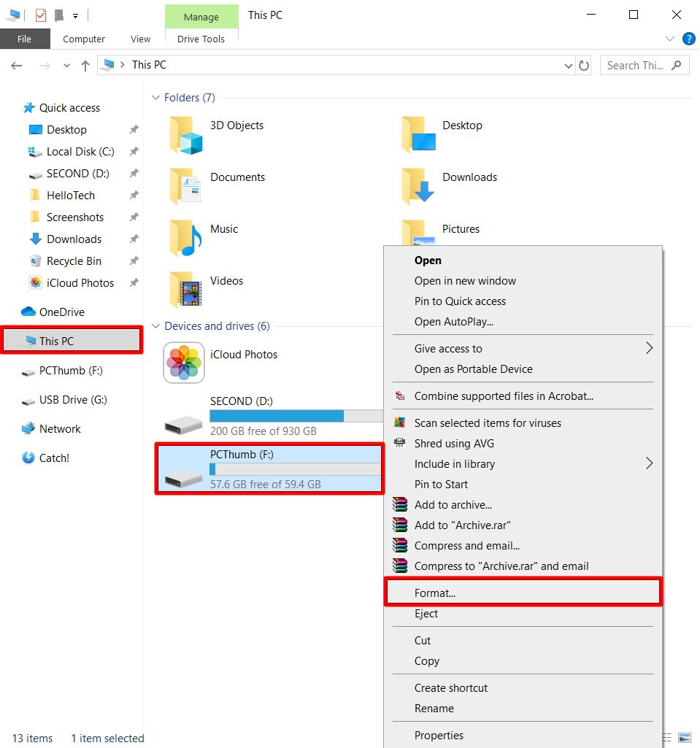Switch to the View ribbon tab
The width and height of the screenshot is (700, 748).
click(140, 39)
